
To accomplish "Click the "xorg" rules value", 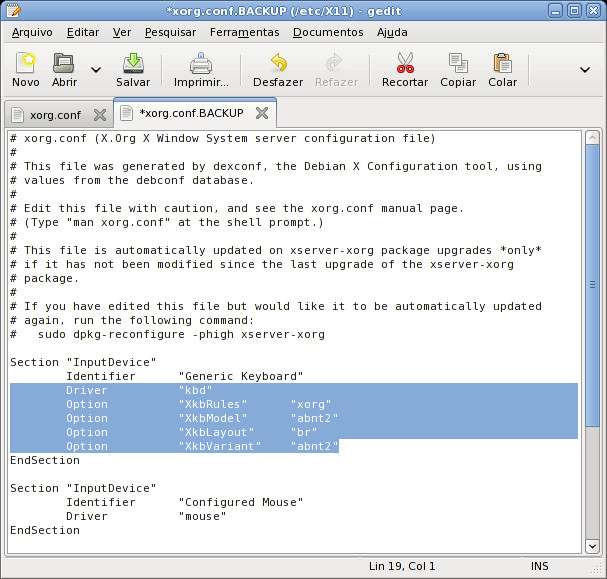I will pos(311,404).
